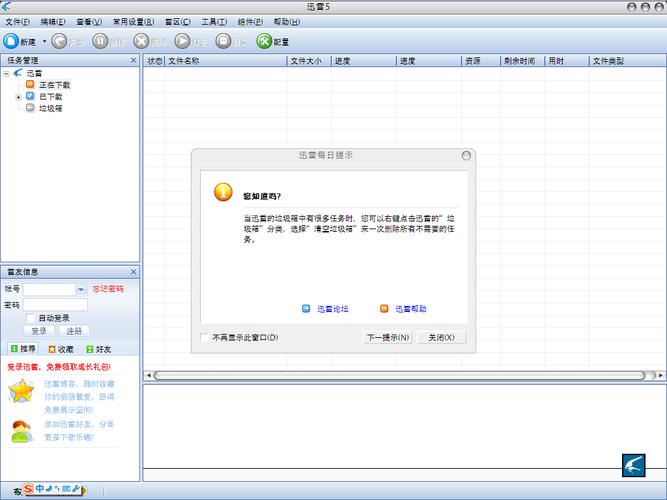Click the 密码 password input field
The height and width of the screenshot is (500, 667).
pyautogui.click(x=55, y=305)
